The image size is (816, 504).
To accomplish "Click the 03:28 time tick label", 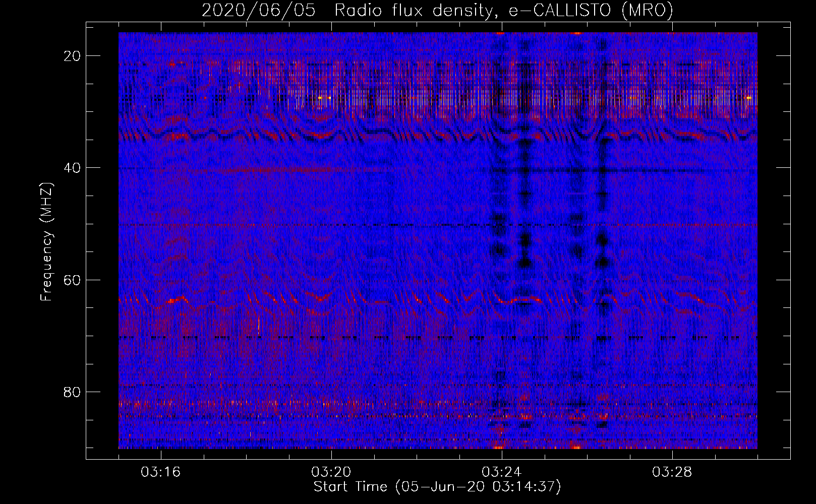I will click(x=672, y=472).
